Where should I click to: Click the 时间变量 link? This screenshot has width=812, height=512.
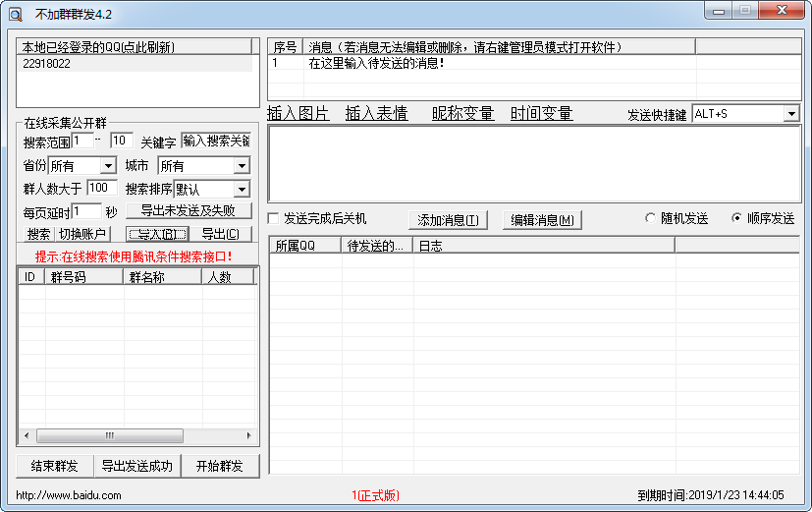coord(541,113)
